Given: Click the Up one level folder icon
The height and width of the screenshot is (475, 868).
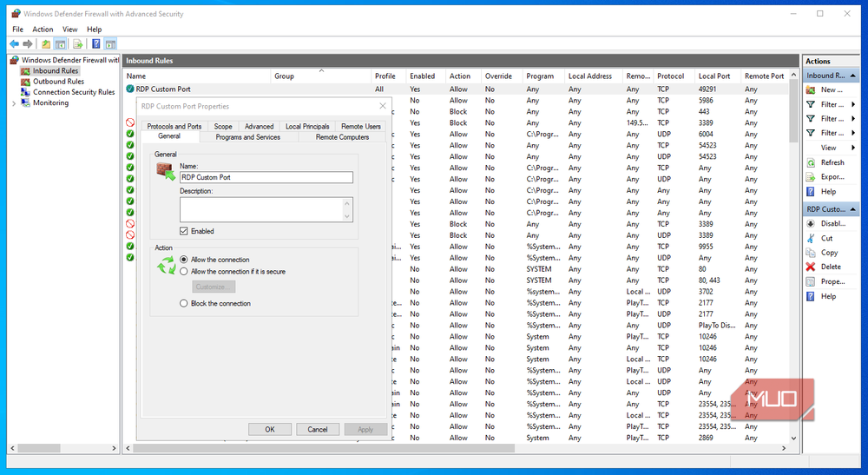Looking at the screenshot, I should pyautogui.click(x=46, y=44).
